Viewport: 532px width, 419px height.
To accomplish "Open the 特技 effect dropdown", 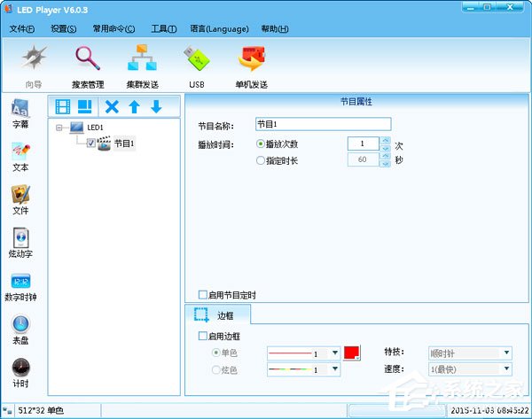I will coord(467,353).
